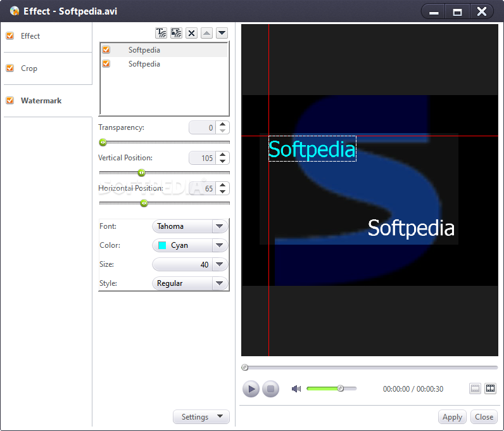Open the Style dropdown showing Regular
The image size is (504, 431).
(x=190, y=283)
